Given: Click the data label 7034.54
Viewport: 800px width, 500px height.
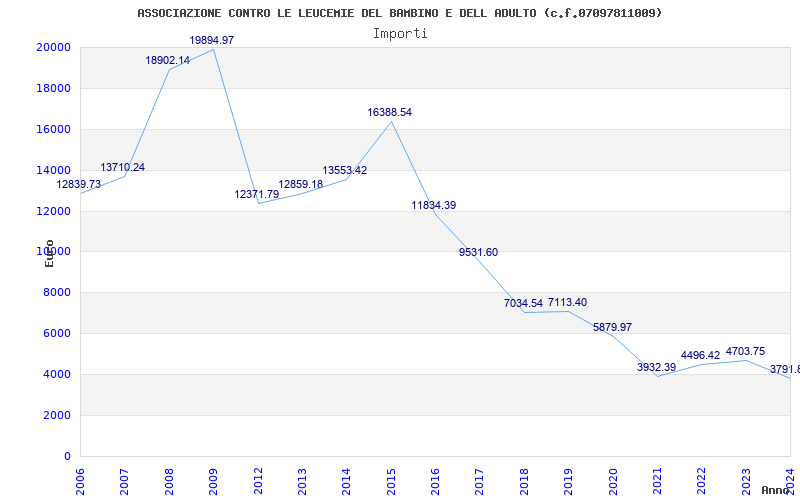Looking at the screenshot, I should click(523, 304).
